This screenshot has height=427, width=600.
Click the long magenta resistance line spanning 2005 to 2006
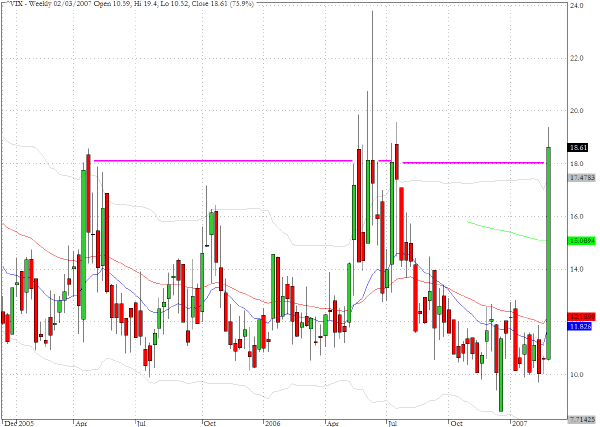(x=223, y=161)
